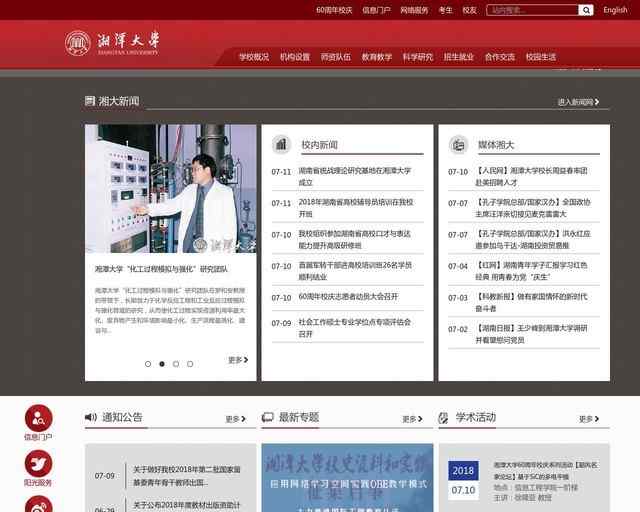Screen dimensions: 640x512
Task: Open the 招生就业 menu
Action: [x=459, y=57]
